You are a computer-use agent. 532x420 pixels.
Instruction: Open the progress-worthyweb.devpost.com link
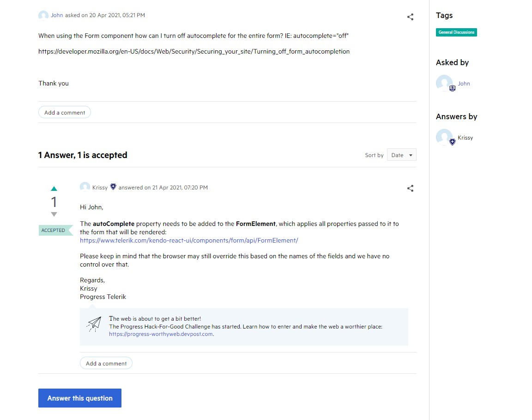pos(161,334)
